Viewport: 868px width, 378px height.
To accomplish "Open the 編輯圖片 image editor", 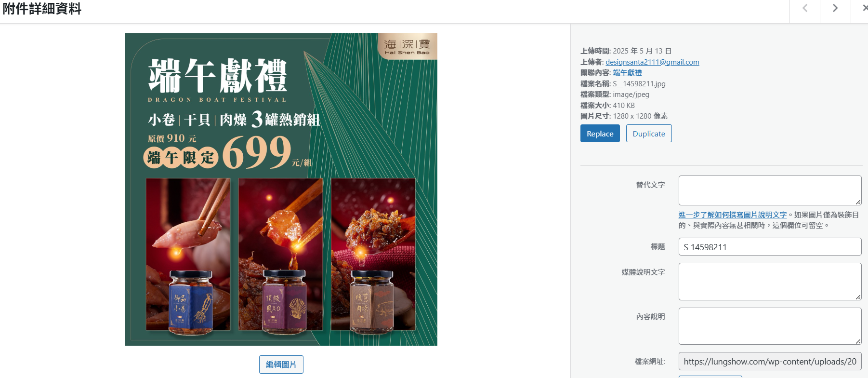I will pos(281,364).
